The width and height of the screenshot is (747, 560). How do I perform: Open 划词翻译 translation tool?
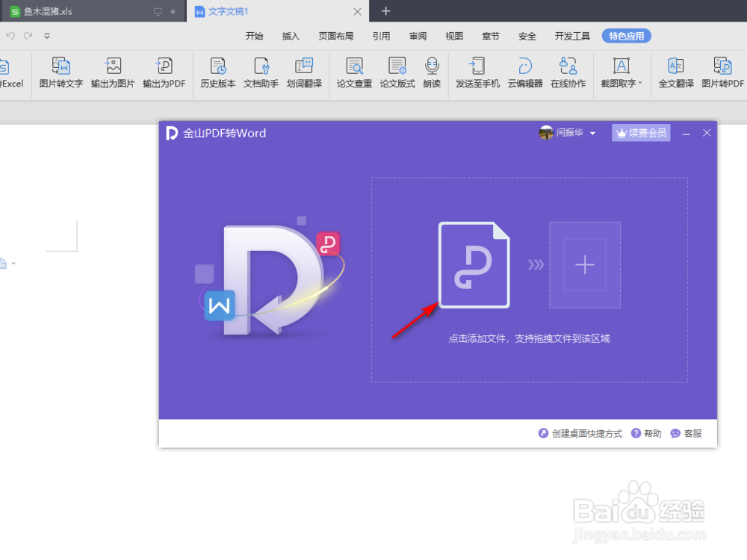click(x=304, y=72)
